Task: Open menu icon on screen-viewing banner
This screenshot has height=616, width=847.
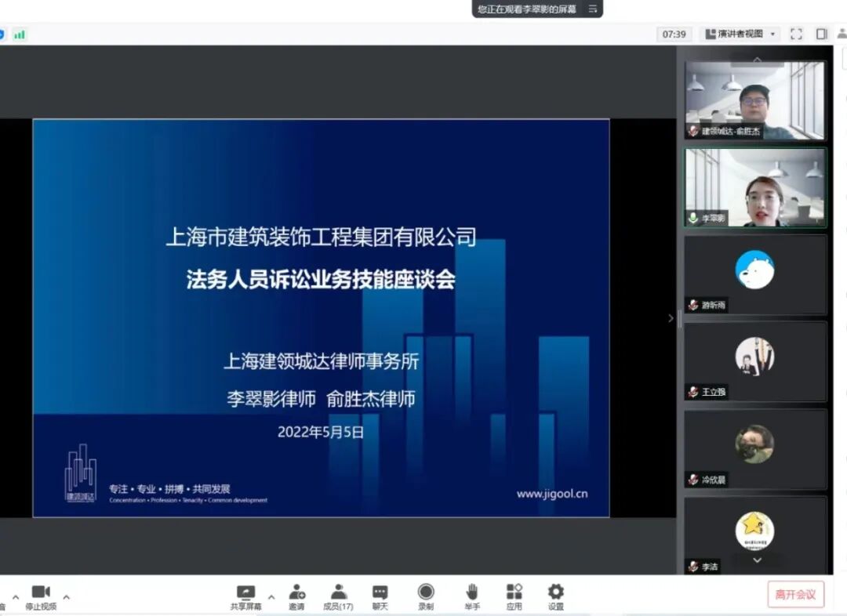Action: click(x=593, y=9)
